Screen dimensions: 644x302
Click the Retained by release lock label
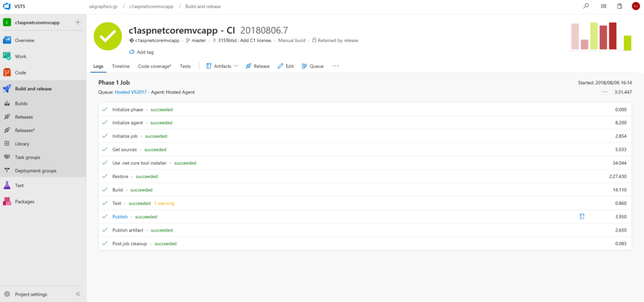pos(335,41)
